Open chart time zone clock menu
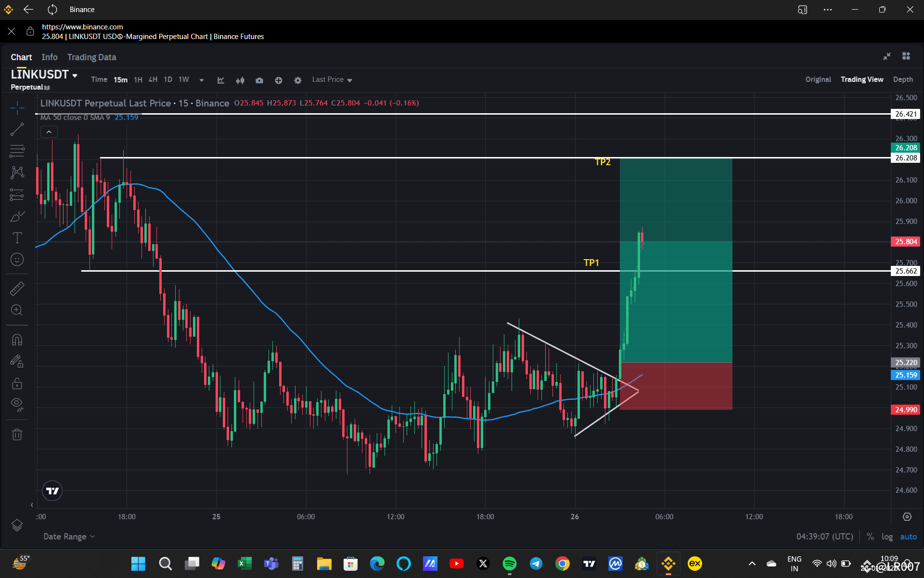 click(x=825, y=537)
